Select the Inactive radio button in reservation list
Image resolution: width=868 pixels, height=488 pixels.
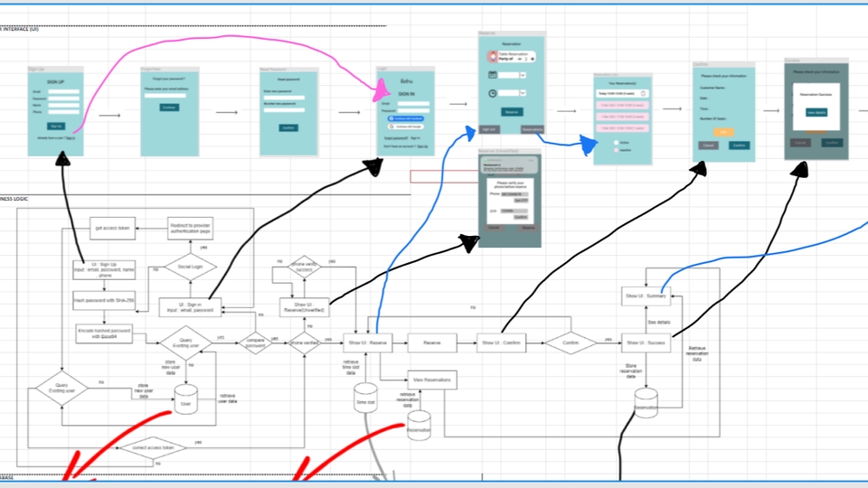[x=616, y=150]
